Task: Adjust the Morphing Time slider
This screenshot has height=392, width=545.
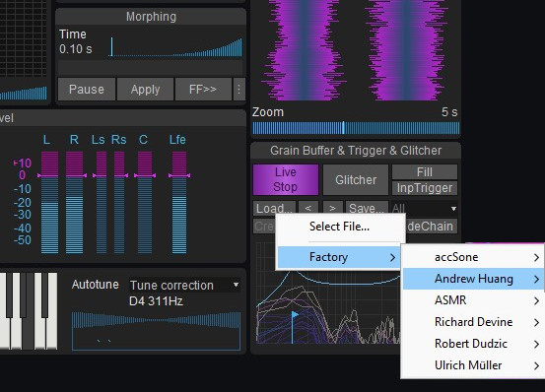Action: [175, 47]
